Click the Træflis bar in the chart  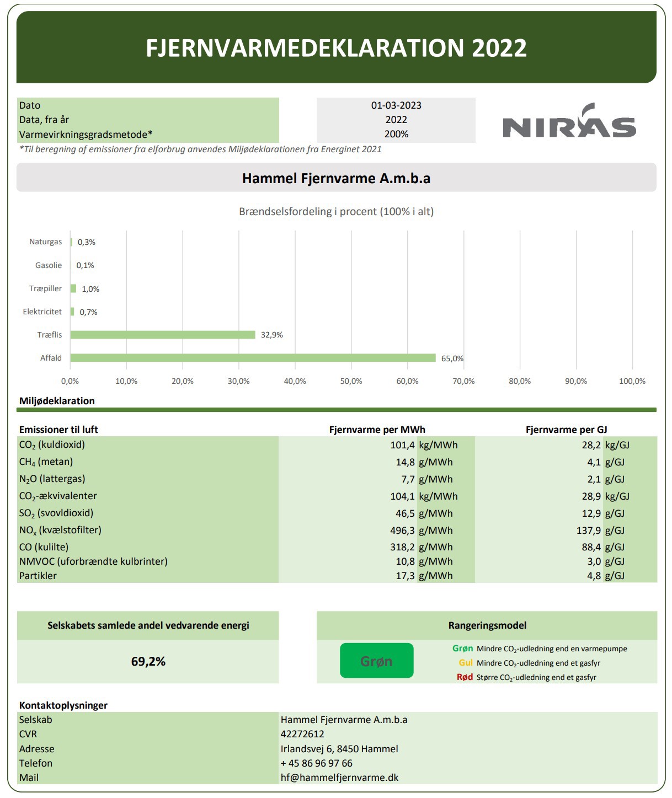pyautogui.click(x=163, y=335)
